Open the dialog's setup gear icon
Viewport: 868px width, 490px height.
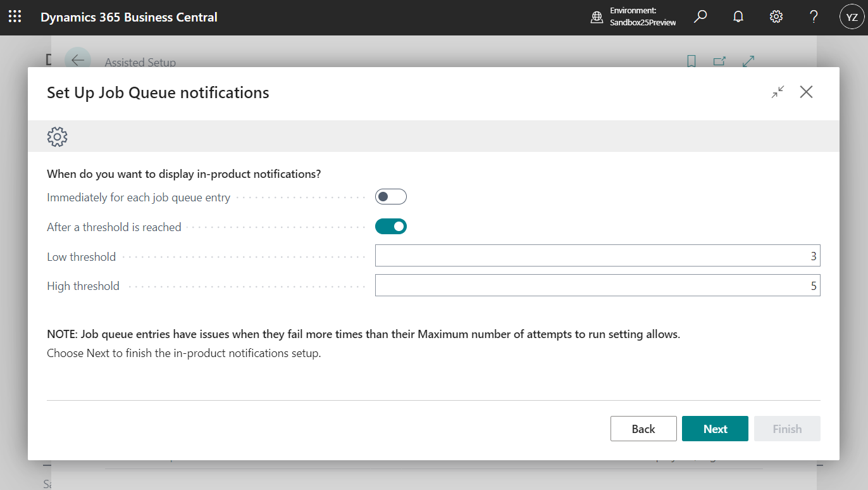(x=57, y=136)
